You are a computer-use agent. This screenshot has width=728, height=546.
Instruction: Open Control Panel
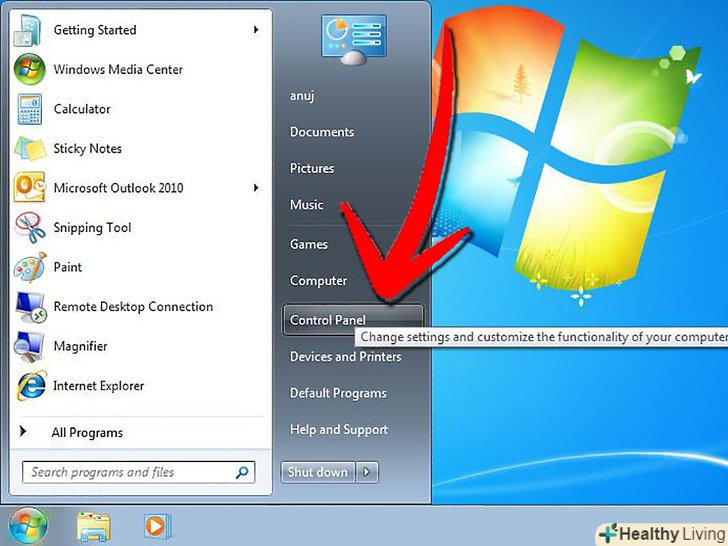[x=353, y=320]
